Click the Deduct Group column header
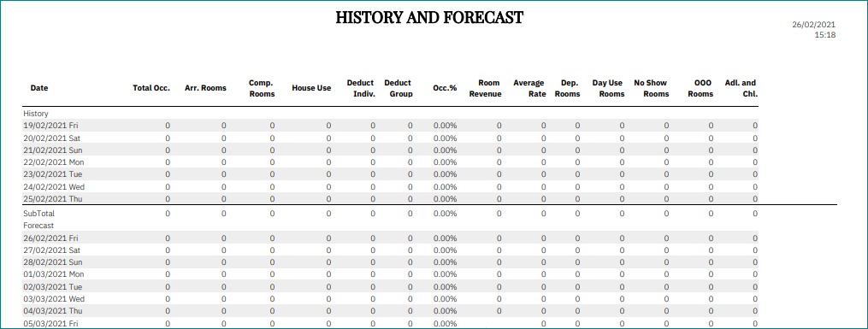The width and height of the screenshot is (868, 329). (x=399, y=88)
